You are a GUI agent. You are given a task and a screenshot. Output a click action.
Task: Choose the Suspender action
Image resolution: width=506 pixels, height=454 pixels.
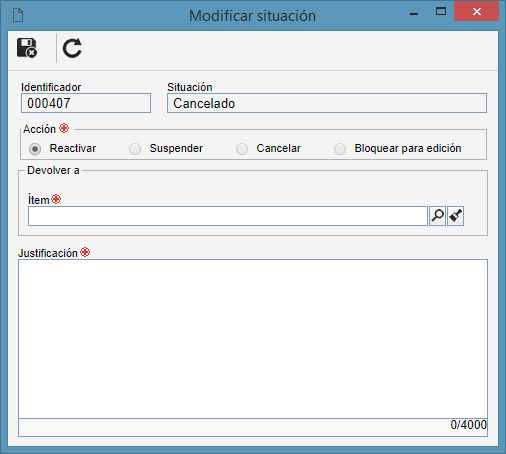click(135, 149)
